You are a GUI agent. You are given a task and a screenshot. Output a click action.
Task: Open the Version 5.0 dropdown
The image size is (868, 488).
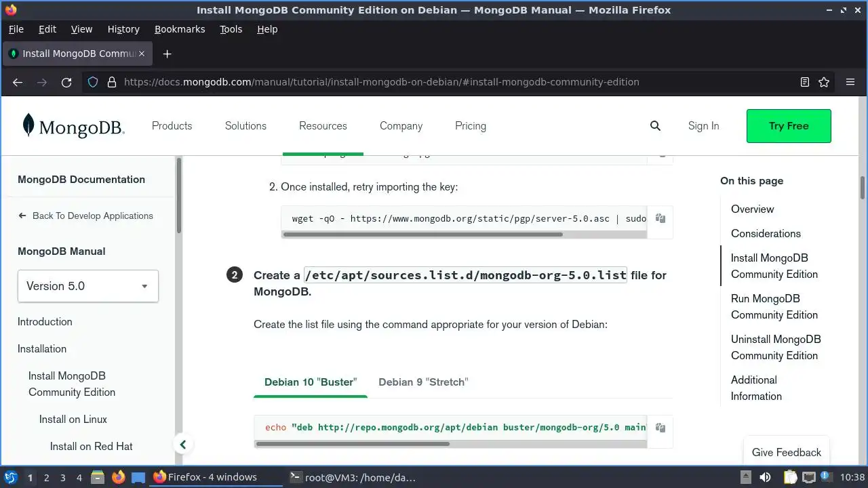[x=88, y=286]
